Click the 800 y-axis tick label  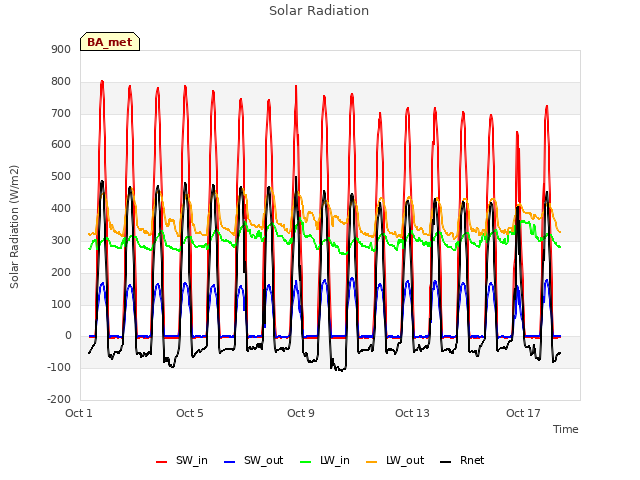61,82
